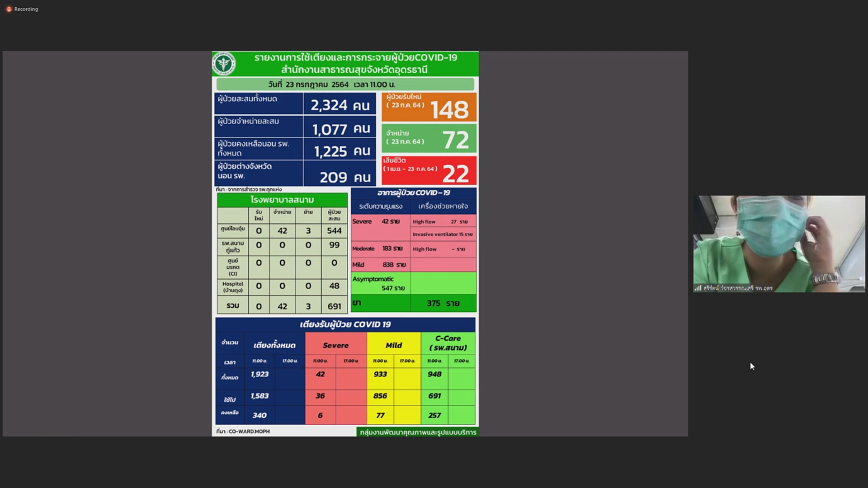This screenshot has height=488, width=868.
Task: Click the participant name label on video
Action: click(x=738, y=288)
